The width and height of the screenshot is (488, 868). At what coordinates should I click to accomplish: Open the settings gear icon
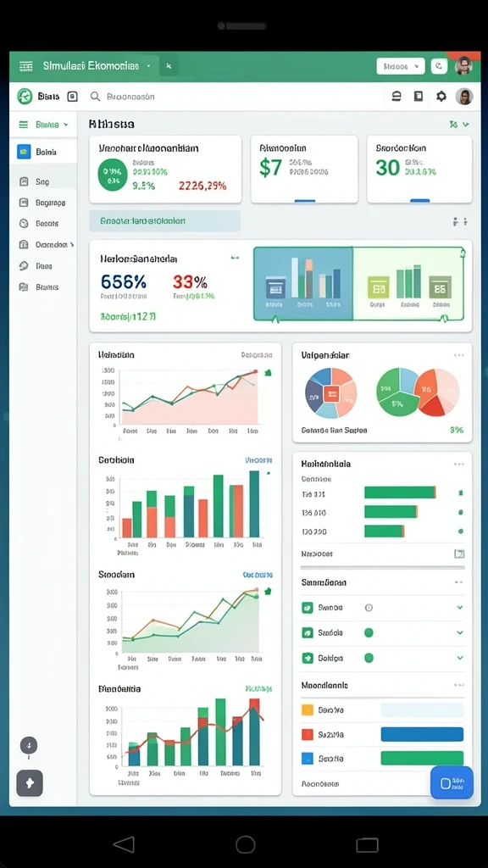(441, 97)
